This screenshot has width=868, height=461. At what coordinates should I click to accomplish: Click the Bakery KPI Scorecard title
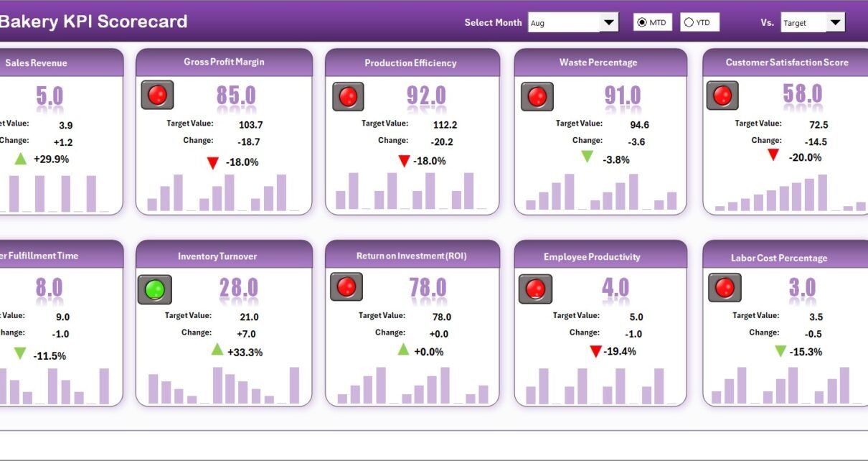coord(93,22)
